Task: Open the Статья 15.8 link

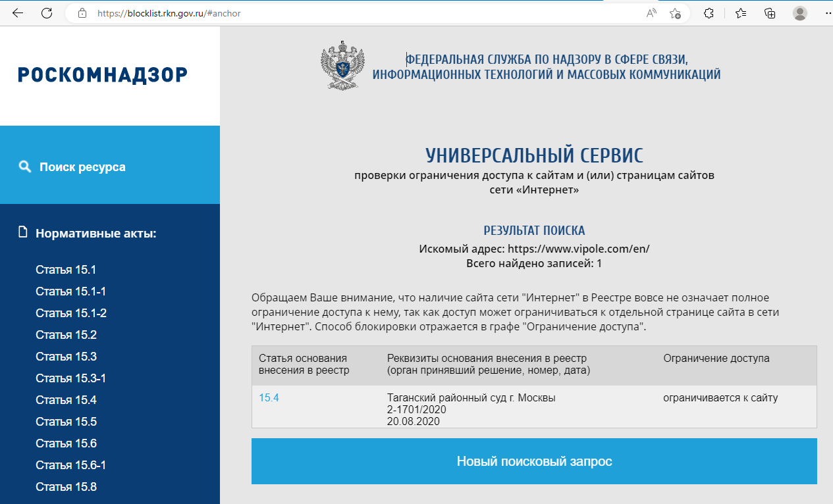Action: pyautogui.click(x=66, y=487)
